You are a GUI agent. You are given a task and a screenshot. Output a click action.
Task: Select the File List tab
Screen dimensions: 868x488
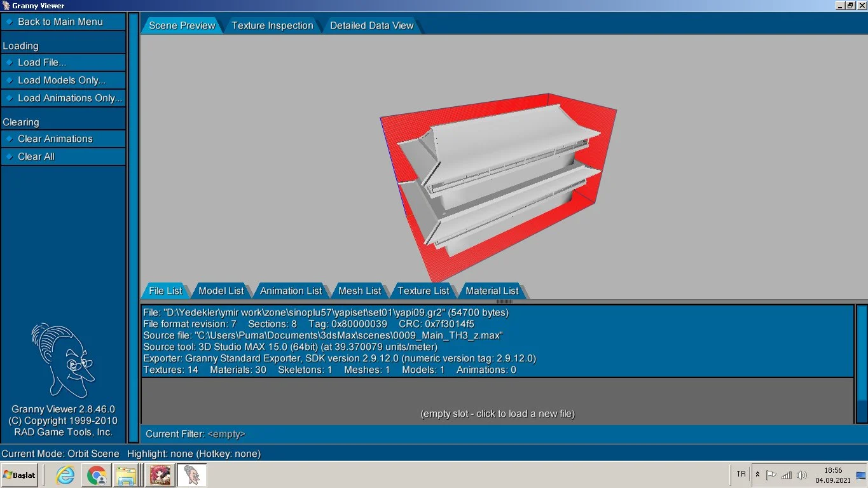point(165,291)
